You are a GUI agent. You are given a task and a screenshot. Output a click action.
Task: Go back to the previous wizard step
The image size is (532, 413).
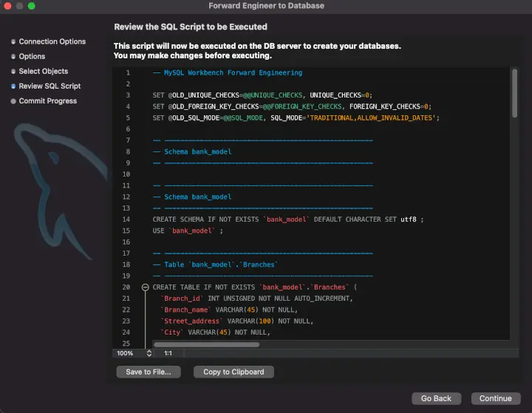[x=436, y=398]
